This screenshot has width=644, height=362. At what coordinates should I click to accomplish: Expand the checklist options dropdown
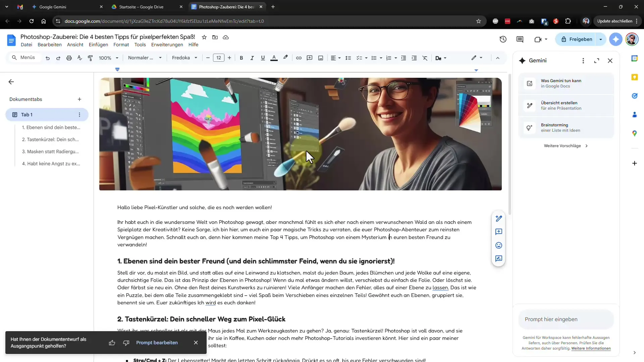click(x=366, y=58)
